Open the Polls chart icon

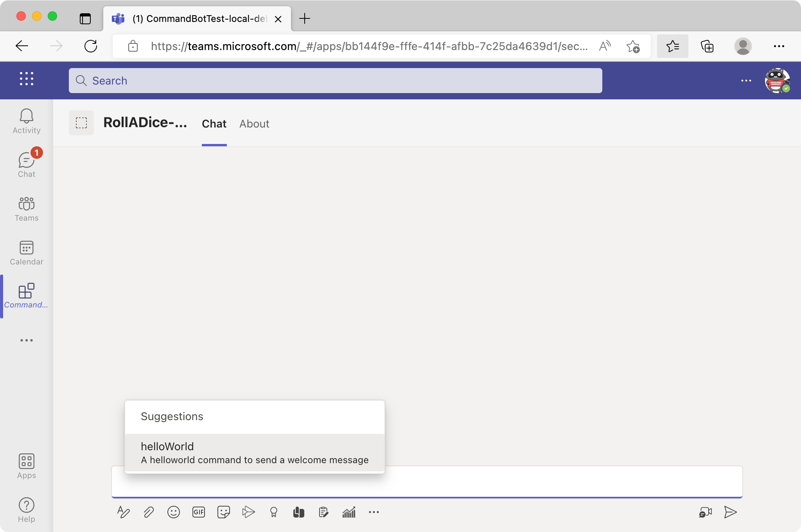349,512
